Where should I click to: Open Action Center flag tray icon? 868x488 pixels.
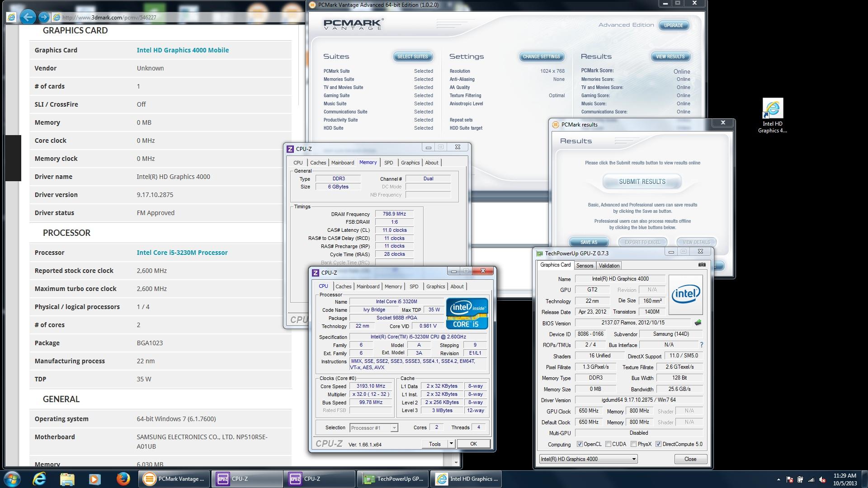(789, 479)
